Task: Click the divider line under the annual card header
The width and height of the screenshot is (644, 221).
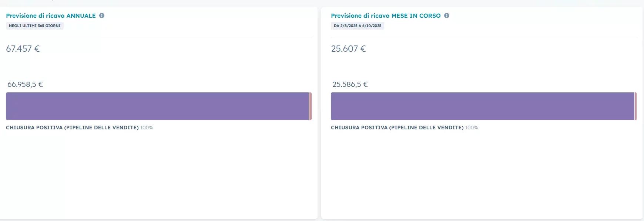Action: [159, 37]
